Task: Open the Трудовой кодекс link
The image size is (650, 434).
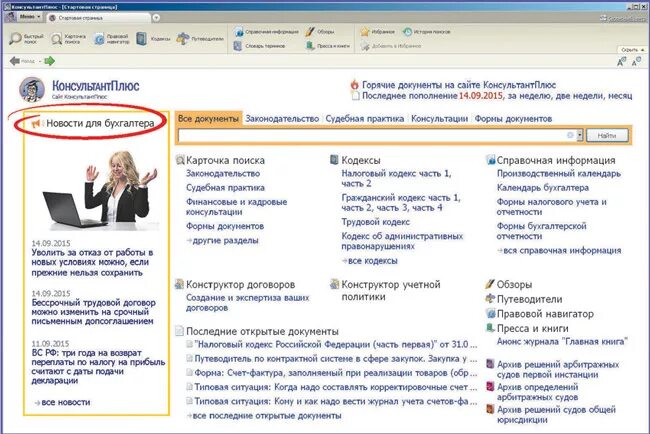Action: point(376,222)
